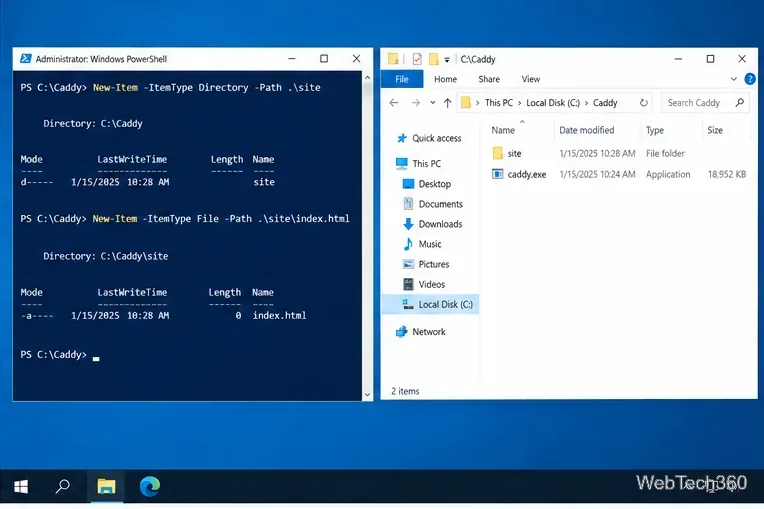Open the Windows Start menu
Screen dimensions: 764x509
21,486
